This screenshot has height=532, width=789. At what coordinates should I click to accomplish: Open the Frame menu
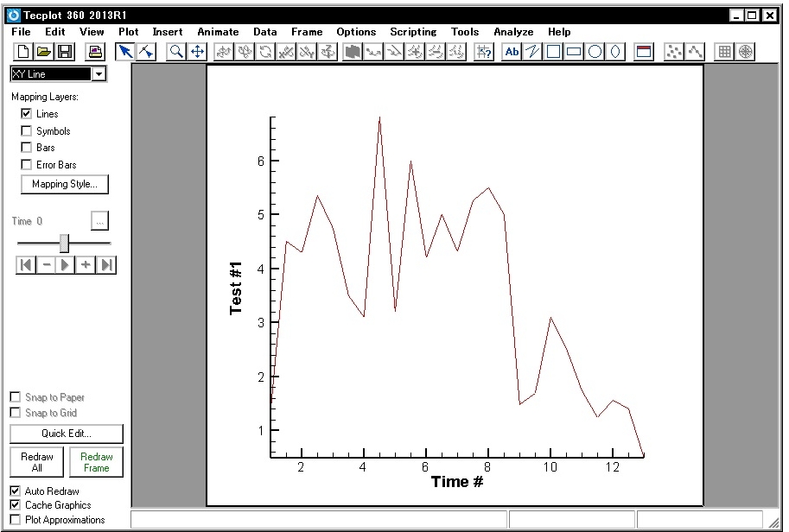307,32
